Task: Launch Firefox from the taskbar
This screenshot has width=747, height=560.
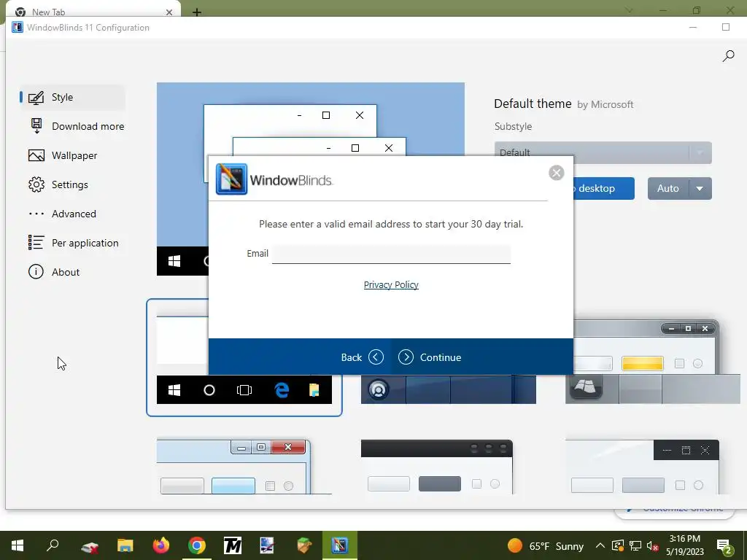Action: coord(161,545)
